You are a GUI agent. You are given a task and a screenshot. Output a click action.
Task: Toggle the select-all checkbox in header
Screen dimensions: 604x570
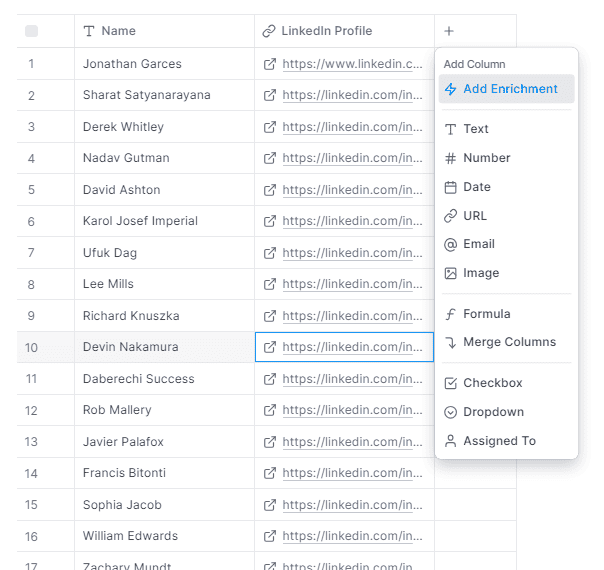pos(32,31)
